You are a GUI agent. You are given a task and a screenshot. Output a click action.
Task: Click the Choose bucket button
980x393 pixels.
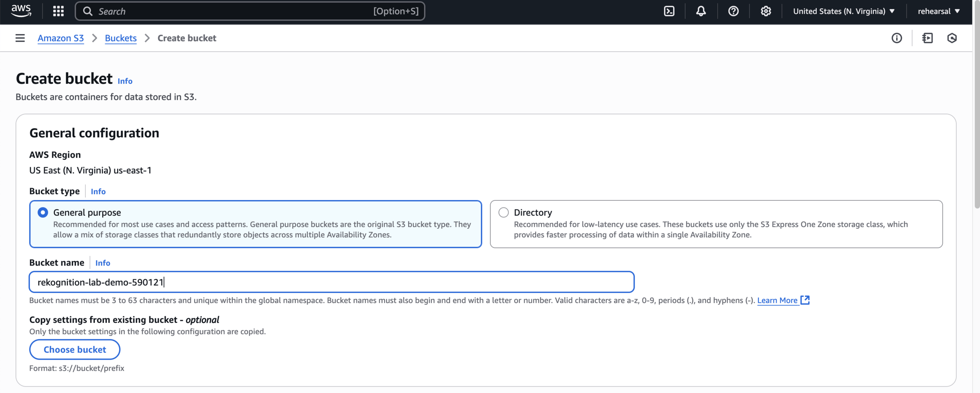click(75, 349)
